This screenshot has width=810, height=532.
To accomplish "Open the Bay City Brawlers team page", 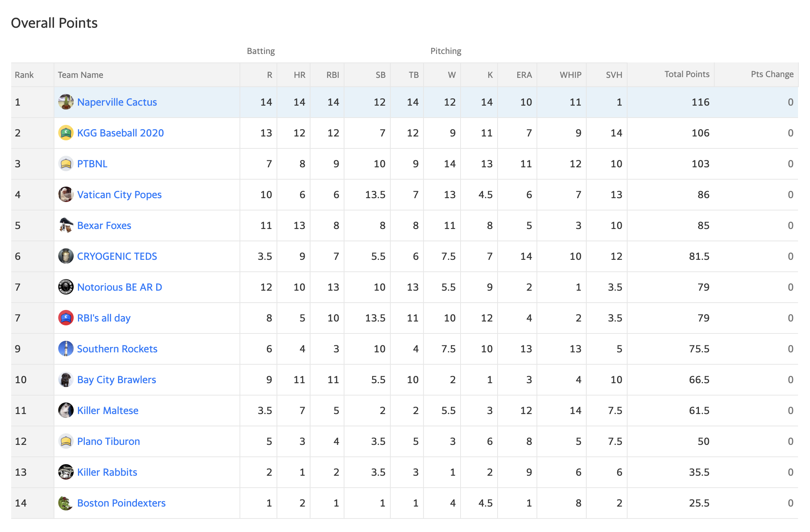I will [x=116, y=380].
